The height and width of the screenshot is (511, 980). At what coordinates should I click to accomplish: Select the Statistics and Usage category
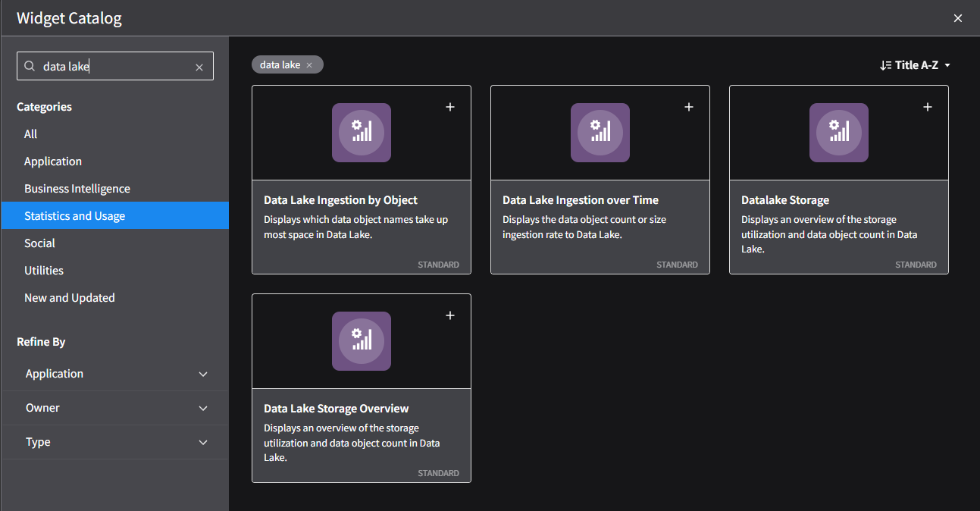point(115,216)
